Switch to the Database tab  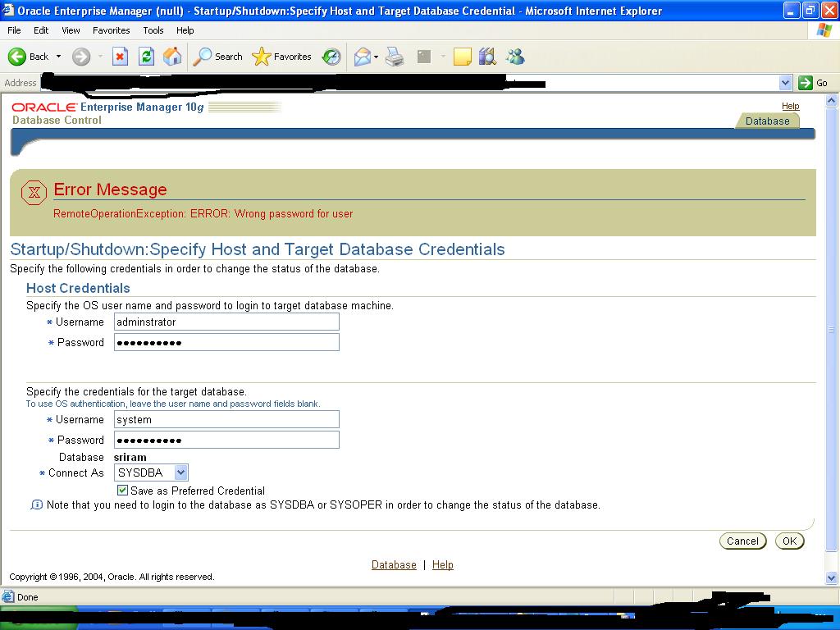tap(767, 121)
